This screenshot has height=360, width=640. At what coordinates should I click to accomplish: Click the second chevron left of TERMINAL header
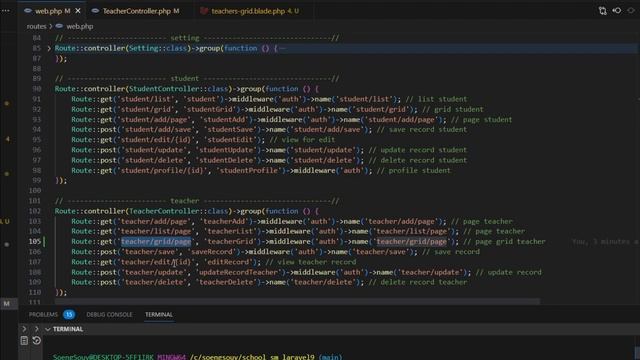coord(36,329)
